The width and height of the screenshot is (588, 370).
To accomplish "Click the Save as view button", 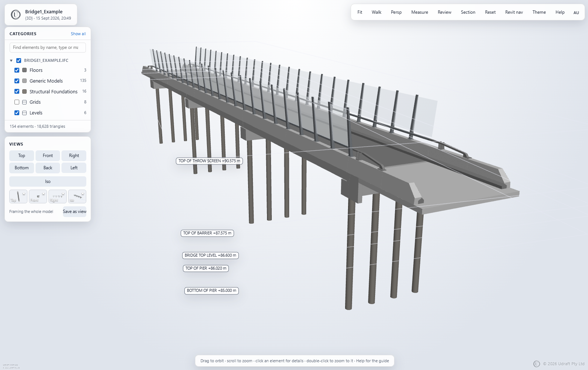I will pyautogui.click(x=74, y=211).
